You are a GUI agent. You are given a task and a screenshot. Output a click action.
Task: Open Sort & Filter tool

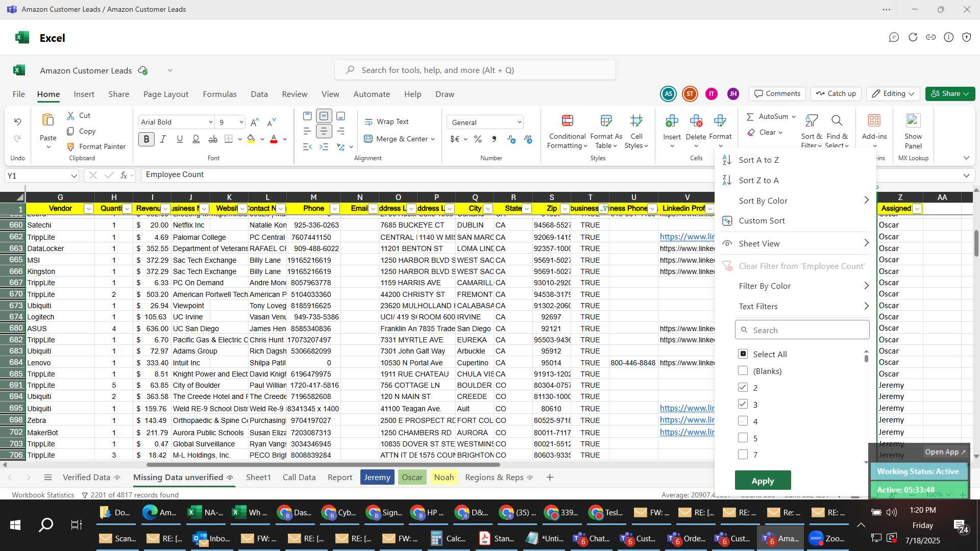811,131
